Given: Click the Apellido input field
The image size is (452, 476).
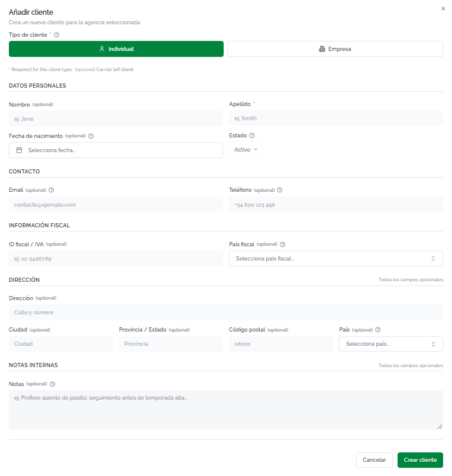Looking at the screenshot, I should pos(336,118).
